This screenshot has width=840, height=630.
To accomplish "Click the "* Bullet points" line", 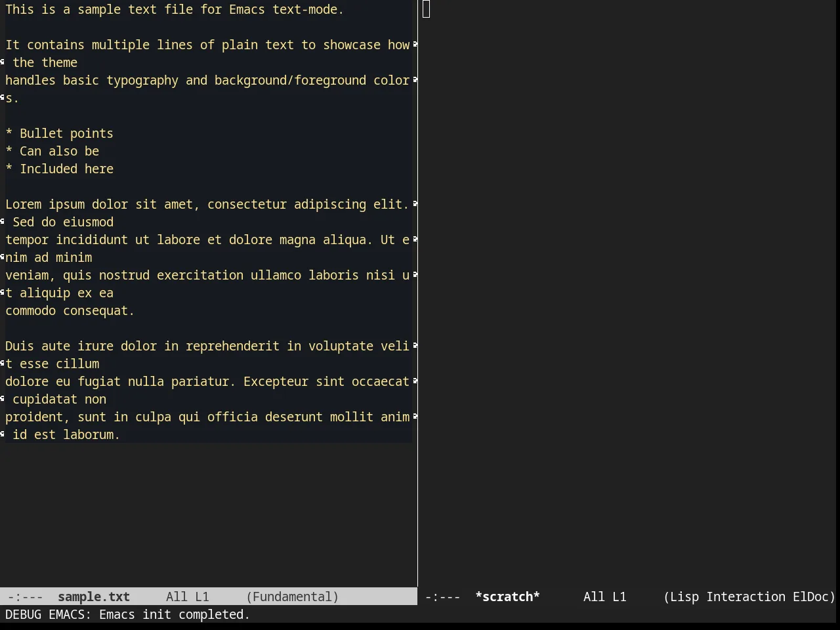I will (59, 133).
